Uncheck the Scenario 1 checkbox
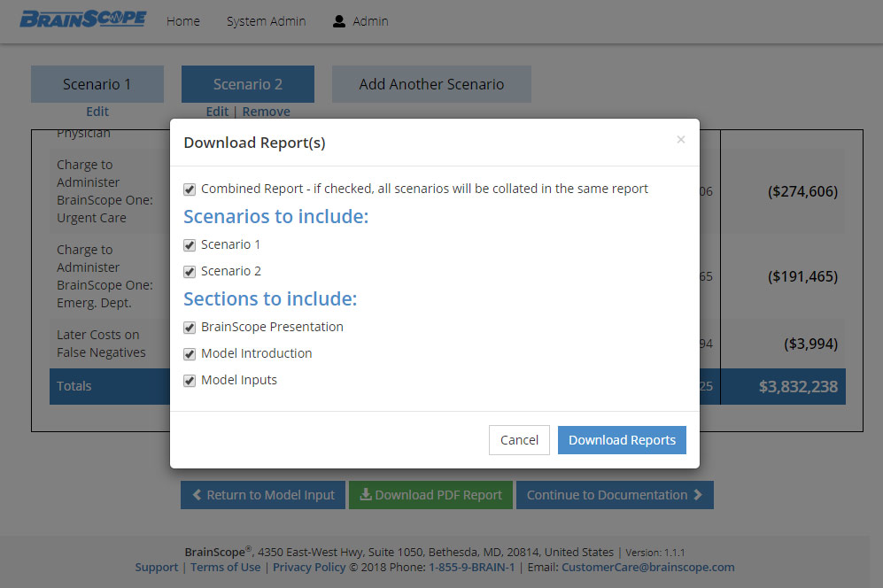This screenshot has width=883, height=588. [190, 245]
